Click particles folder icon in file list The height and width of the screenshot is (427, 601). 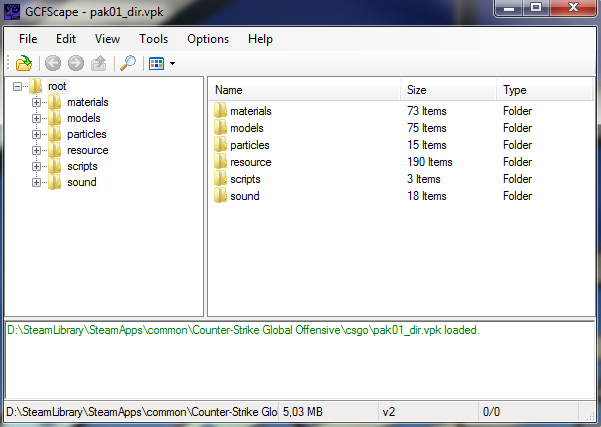220,145
